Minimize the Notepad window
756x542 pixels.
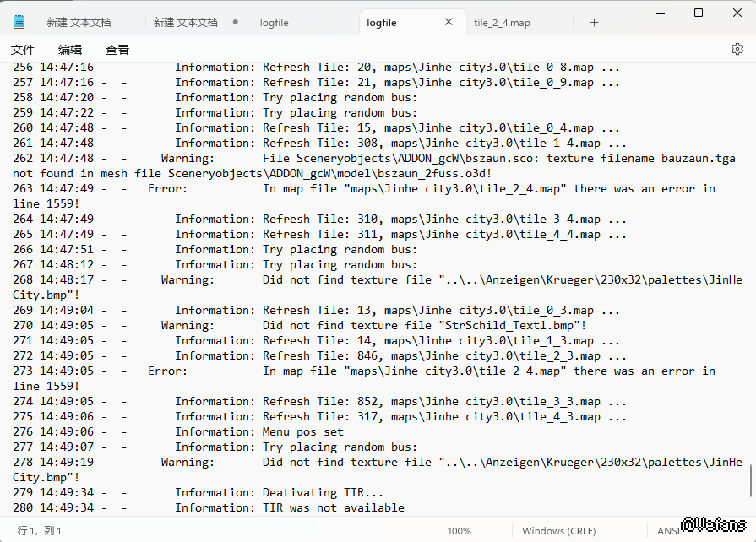point(660,13)
